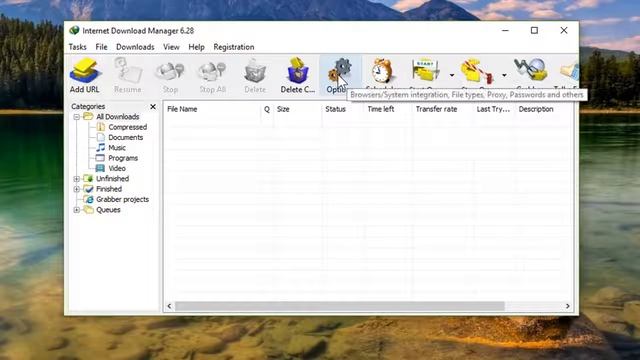Click the Start Queue toolbar icon
Viewport: 640px width, 360px height.
click(425, 70)
